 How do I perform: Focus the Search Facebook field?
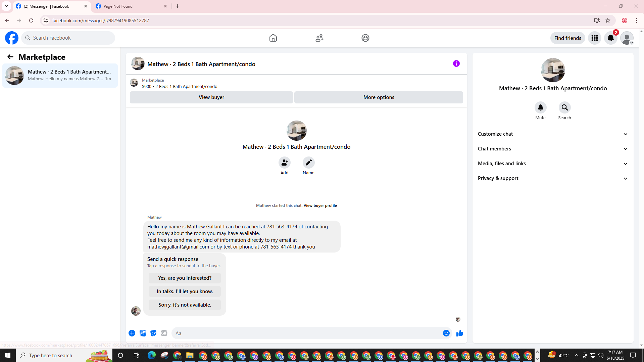[68, 38]
